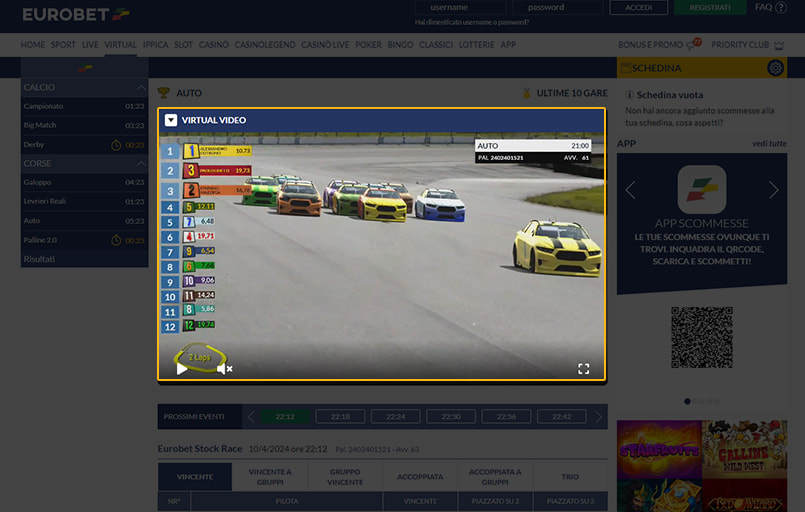The image size is (805, 512).
Task: Open the Trio bet tab
Action: click(x=569, y=477)
